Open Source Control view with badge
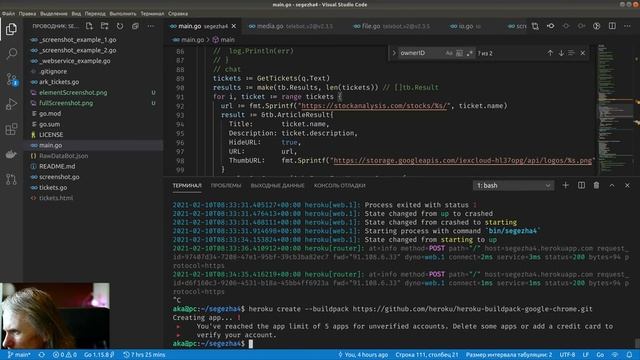 tap(11, 79)
